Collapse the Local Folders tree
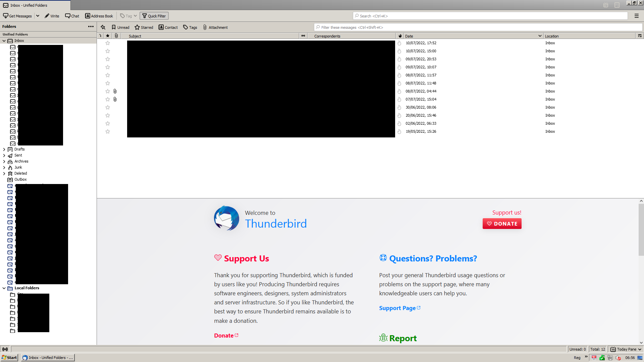This screenshot has height=362, width=644. point(4,288)
